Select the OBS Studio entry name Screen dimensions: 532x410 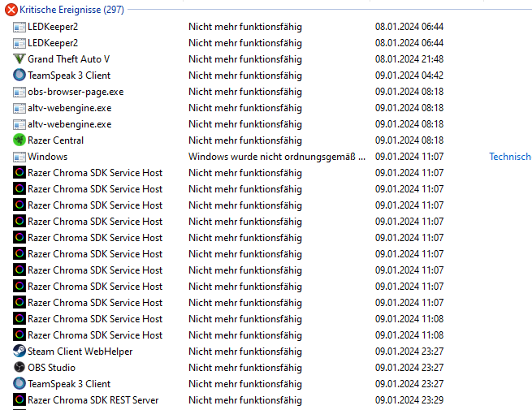[51, 368]
